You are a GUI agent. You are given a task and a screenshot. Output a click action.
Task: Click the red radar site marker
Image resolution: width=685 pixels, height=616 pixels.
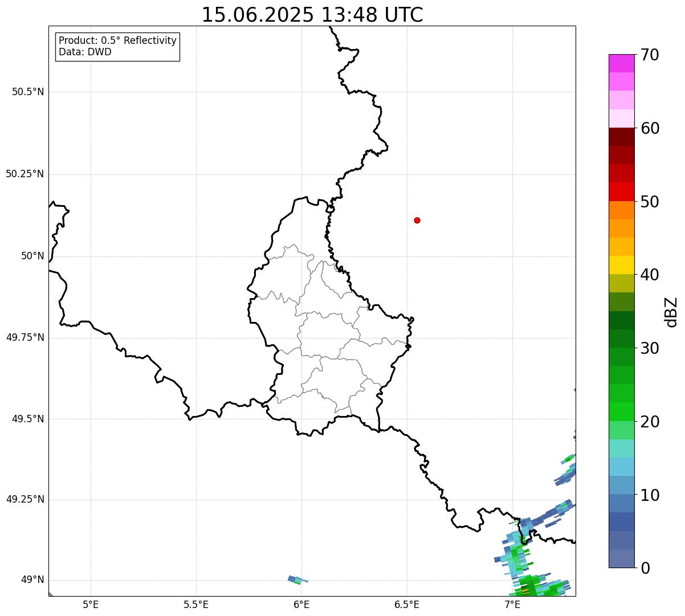click(417, 220)
